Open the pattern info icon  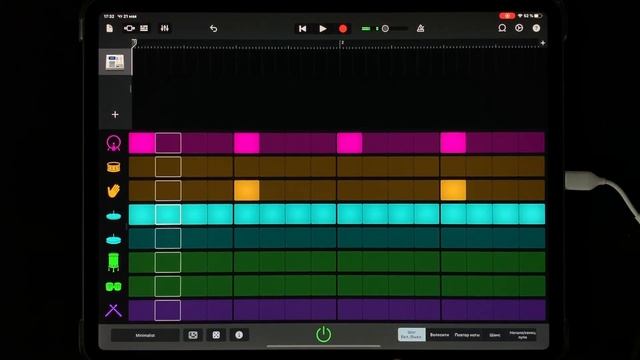coord(239,335)
